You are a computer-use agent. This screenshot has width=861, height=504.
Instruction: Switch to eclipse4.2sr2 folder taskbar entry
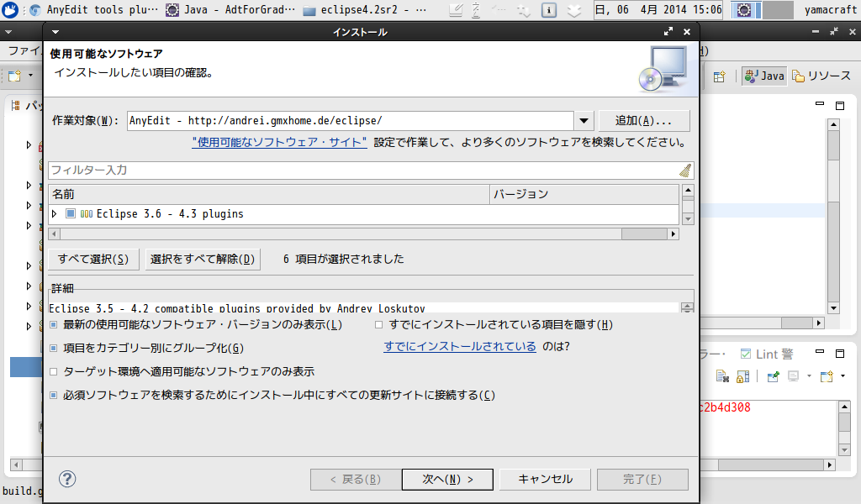[x=365, y=9]
